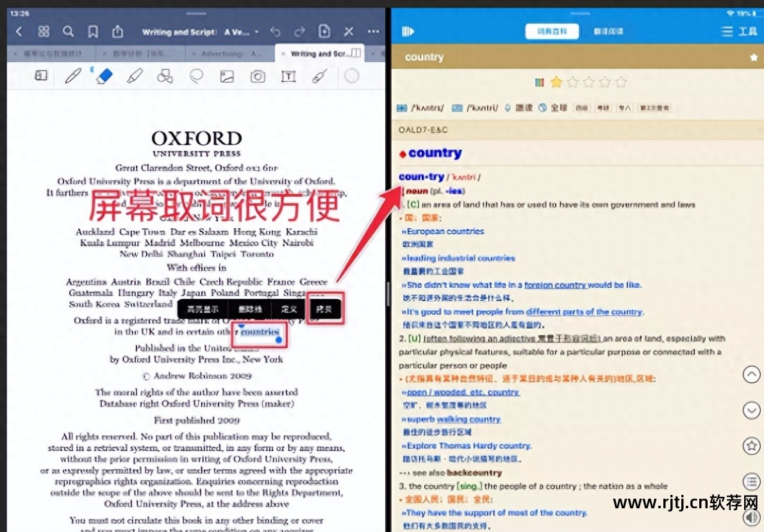Jump down with the round down-chevron button

(751, 410)
